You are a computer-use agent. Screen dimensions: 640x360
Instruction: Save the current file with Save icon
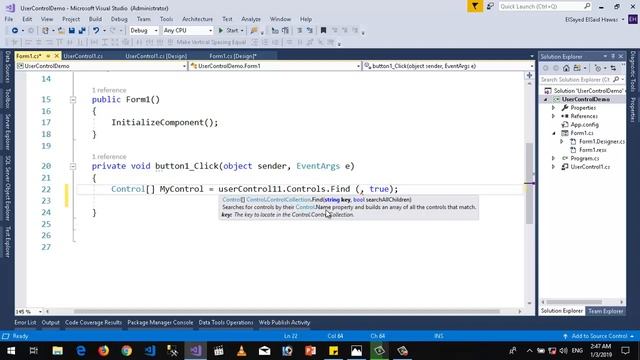pyautogui.click(x=72, y=30)
